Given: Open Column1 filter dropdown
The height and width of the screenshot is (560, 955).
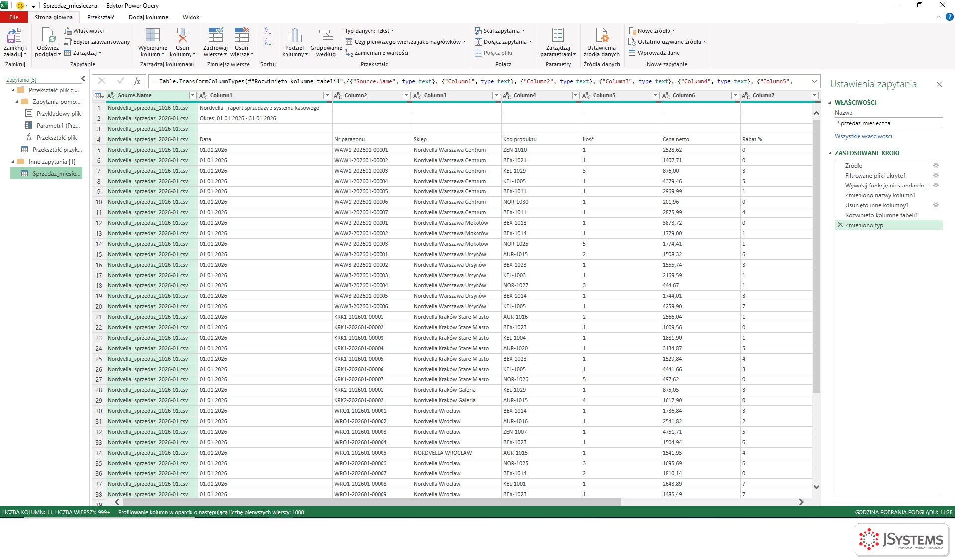Looking at the screenshot, I should coord(327,95).
